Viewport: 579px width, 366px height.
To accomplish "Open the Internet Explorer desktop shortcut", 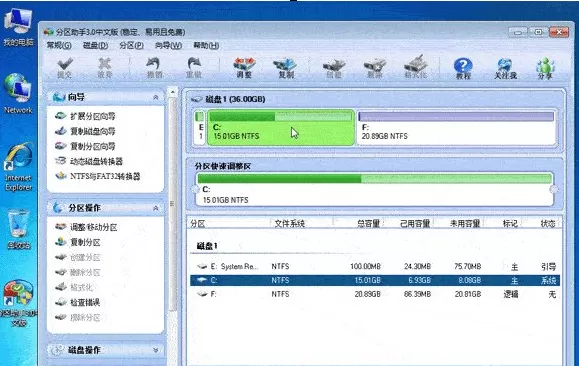I will coord(18,167).
